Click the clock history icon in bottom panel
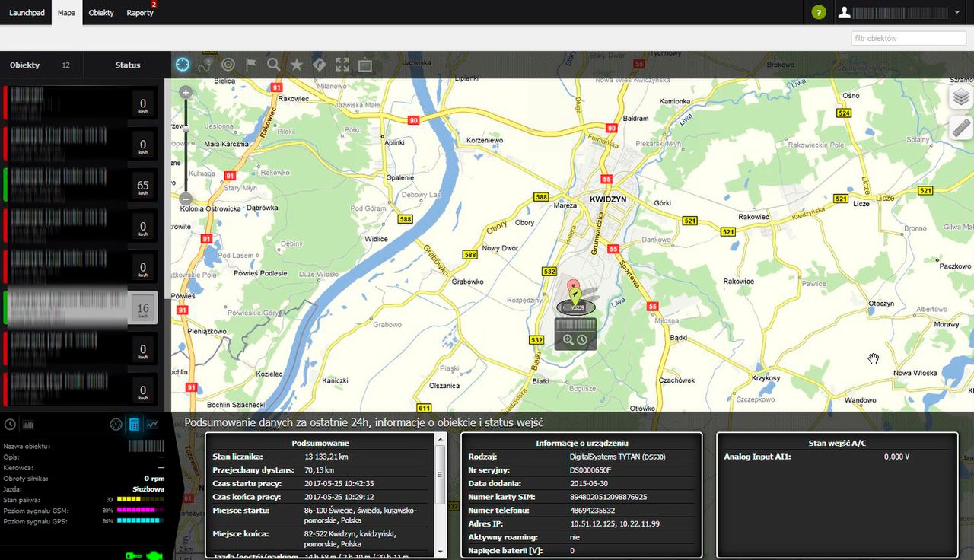This screenshot has width=974, height=560. coord(11,425)
